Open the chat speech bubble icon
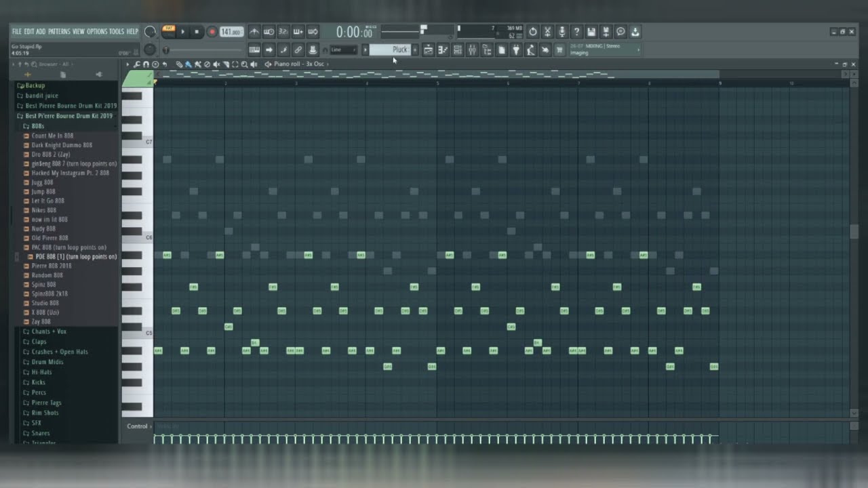 pyautogui.click(x=620, y=32)
